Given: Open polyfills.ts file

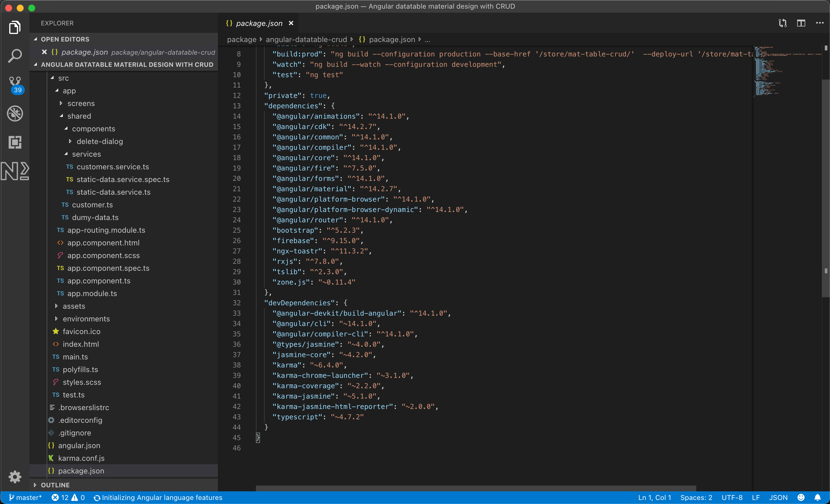Looking at the screenshot, I should tap(80, 369).
